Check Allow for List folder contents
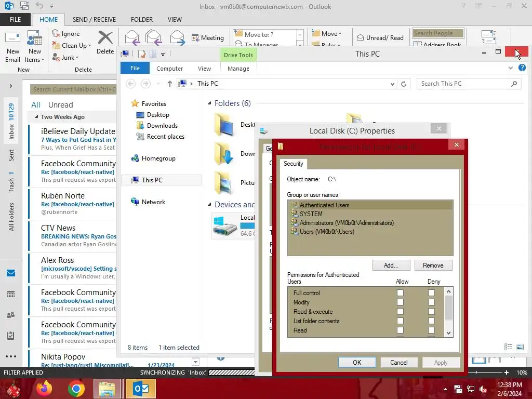The image size is (532, 399). [x=401, y=321]
